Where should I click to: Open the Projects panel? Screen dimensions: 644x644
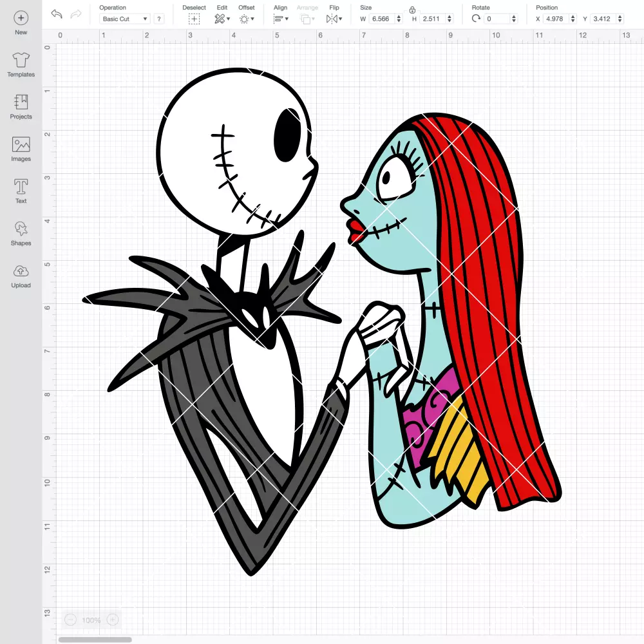pyautogui.click(x=21, y=107)
